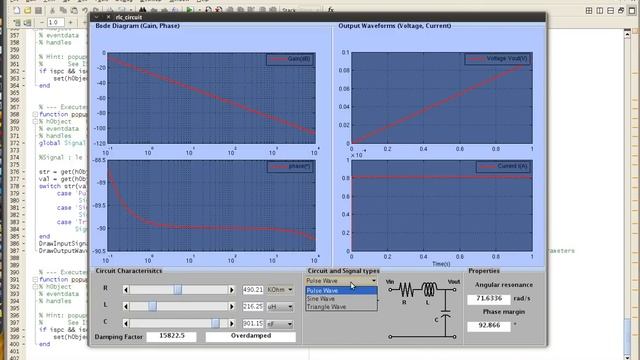The image size is (640, 360).
Task: Decrease L with the left slider arrow
Action: (126, 306)
